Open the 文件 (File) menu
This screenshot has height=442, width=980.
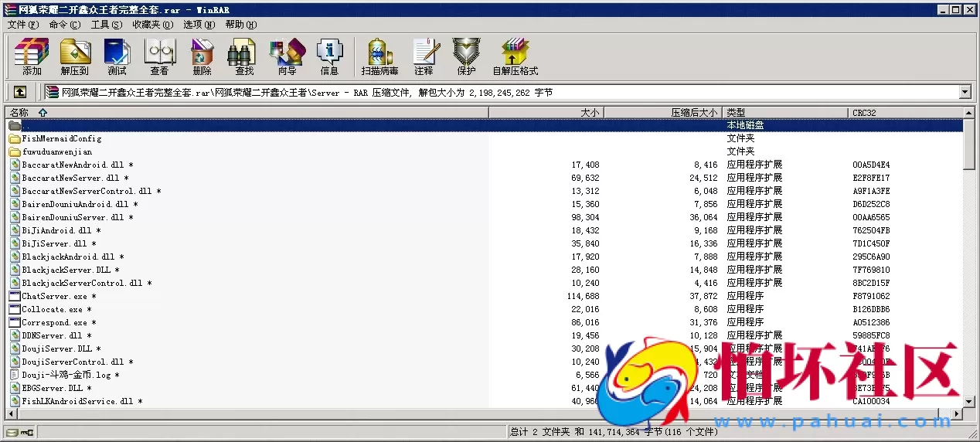[23, 25]
